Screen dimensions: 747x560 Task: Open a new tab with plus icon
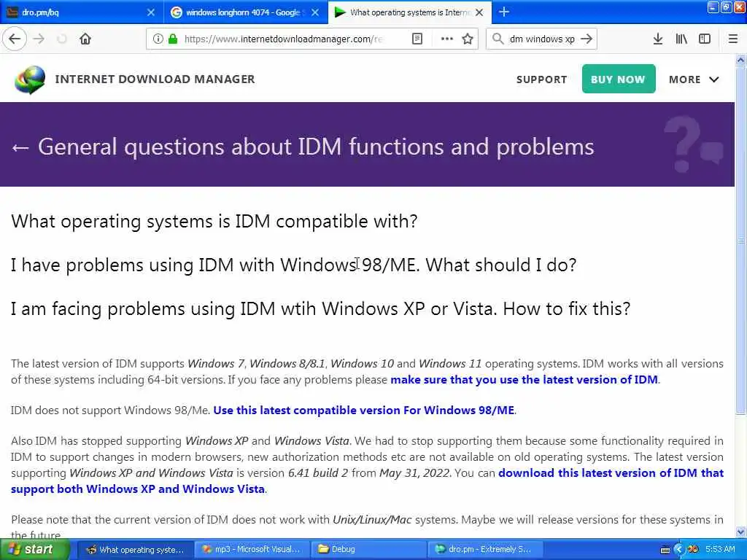point(503,12)
